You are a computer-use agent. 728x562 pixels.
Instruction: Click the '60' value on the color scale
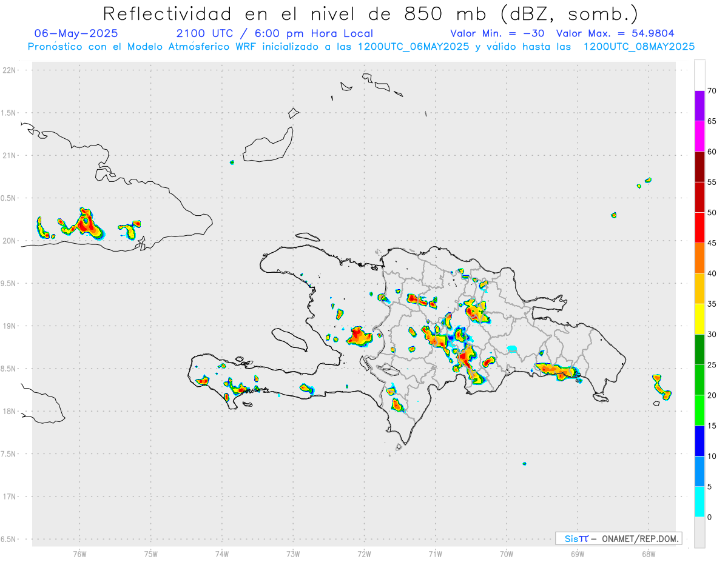point(712,152)
